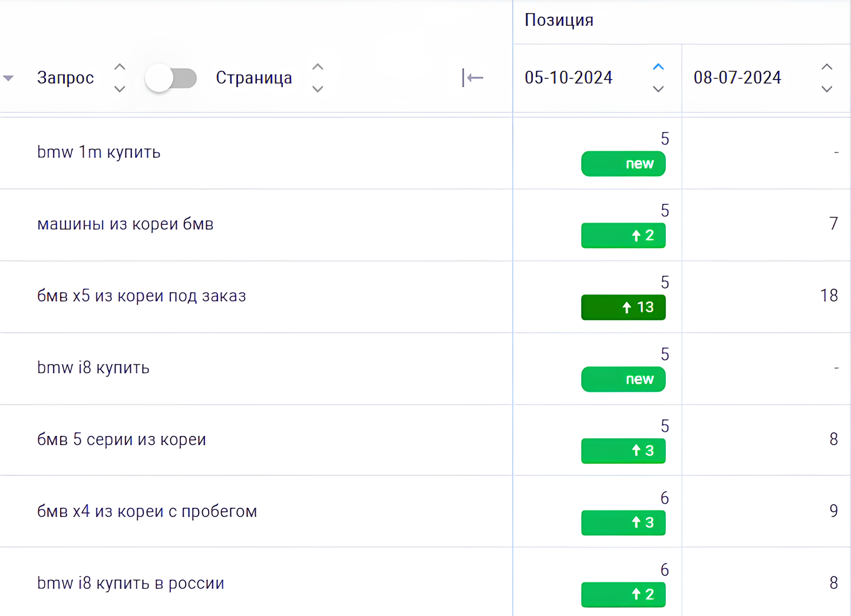851x616 pixels.
Task: Select 'бмв x4 из кореи с пробегом' row
Action: [147, 512]
